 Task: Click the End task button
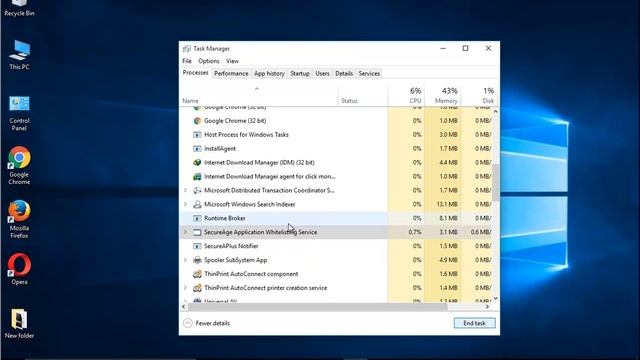(474, 323)
